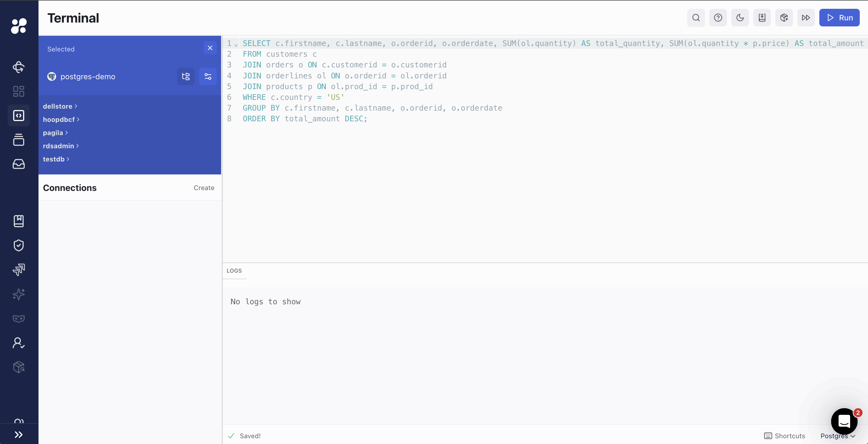Open the inbox tray sidebar icon
Viewport: 868px width, 444px height.
click(x=19, y=164)
